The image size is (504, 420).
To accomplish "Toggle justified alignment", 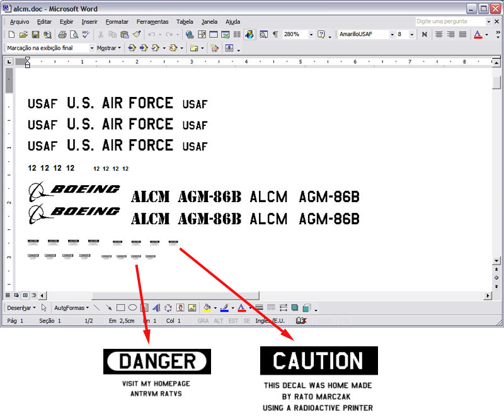I will (462, 35).
